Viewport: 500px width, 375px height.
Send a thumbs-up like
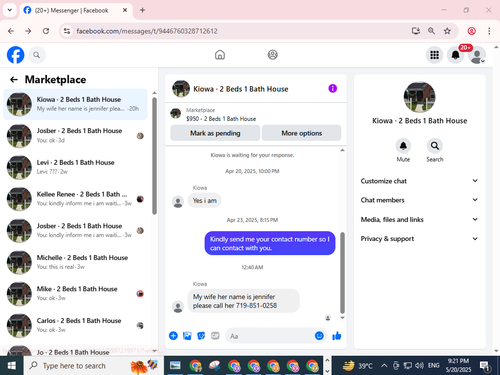tap(337, 336)
